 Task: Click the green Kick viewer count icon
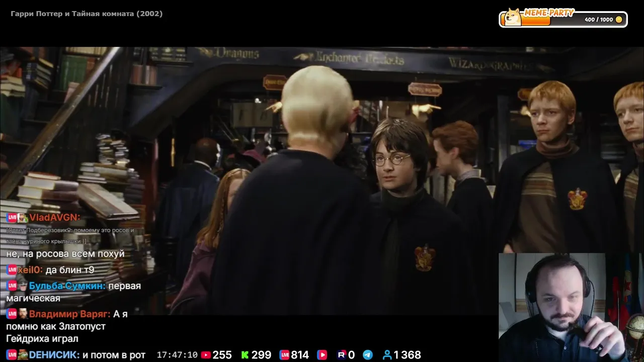[245, 355]
